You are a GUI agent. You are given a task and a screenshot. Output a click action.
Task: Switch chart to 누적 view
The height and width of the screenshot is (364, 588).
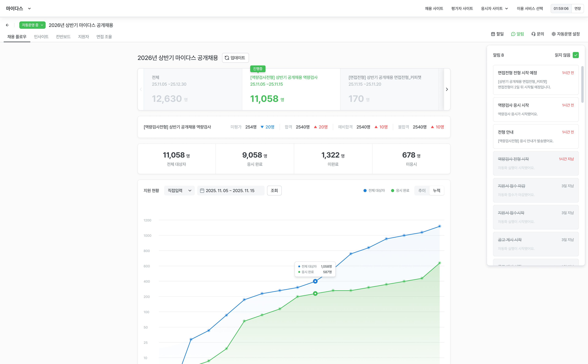tap(436, 190)
